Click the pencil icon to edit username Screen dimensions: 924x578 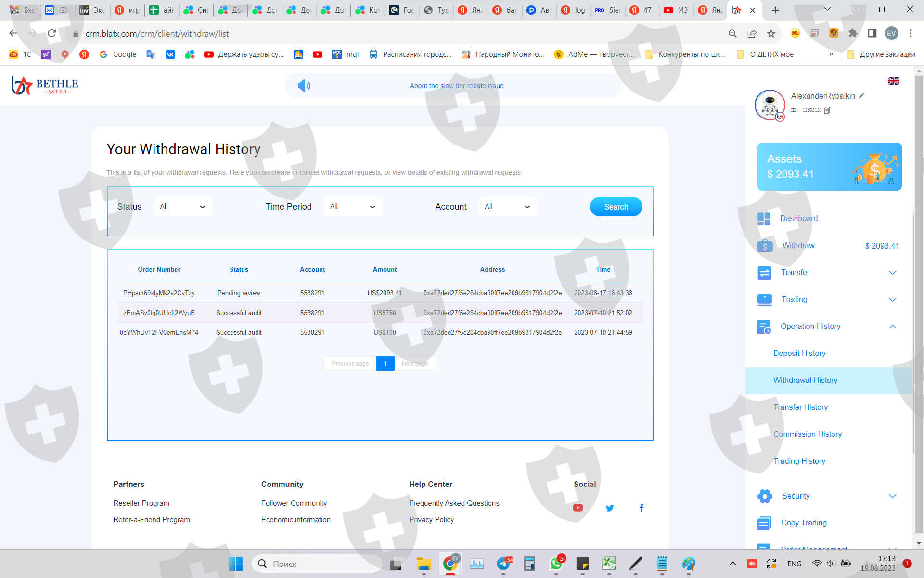[861, 96]
